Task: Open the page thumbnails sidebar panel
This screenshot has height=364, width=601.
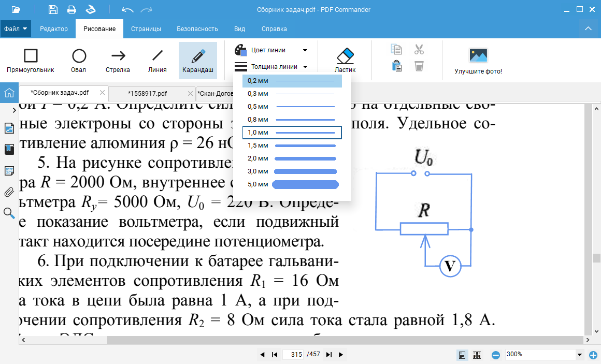Action: [9, 128]
